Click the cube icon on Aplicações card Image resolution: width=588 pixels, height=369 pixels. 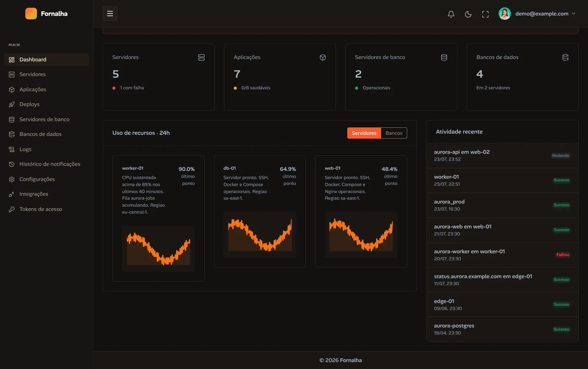323,57
